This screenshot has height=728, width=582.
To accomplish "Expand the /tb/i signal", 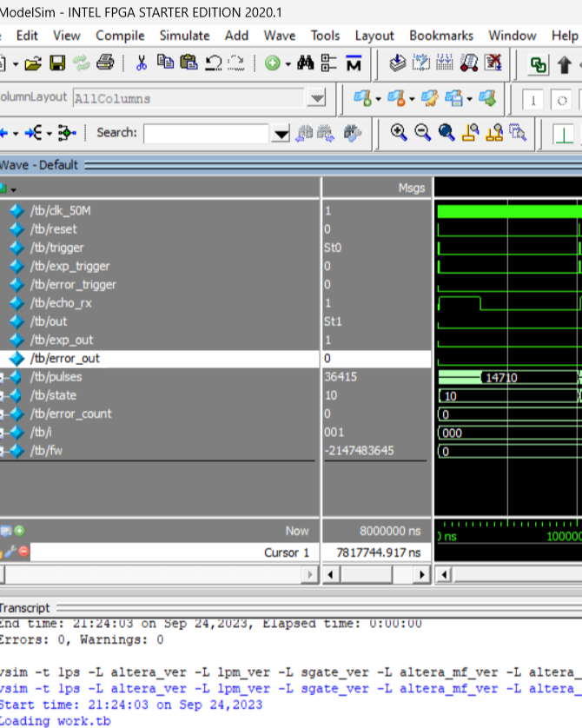I will coord(2,433).
